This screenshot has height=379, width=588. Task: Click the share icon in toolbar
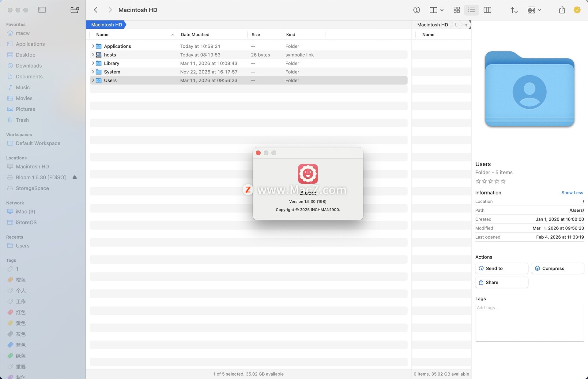562,10
